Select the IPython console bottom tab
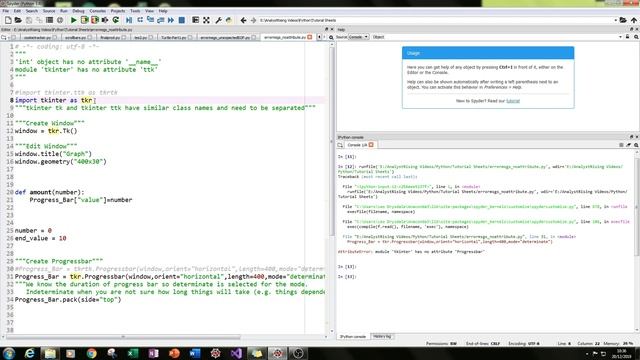 (x=353, y=336)
